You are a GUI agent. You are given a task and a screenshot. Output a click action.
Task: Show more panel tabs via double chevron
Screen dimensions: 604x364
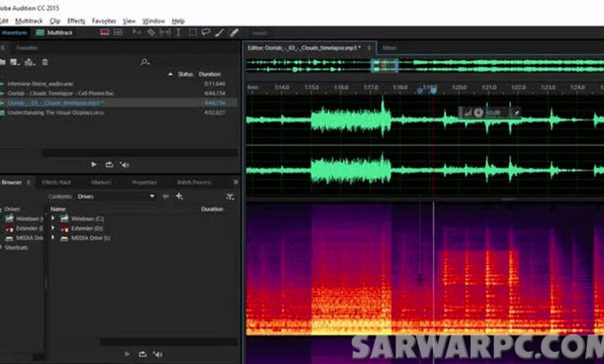(235, 182)
